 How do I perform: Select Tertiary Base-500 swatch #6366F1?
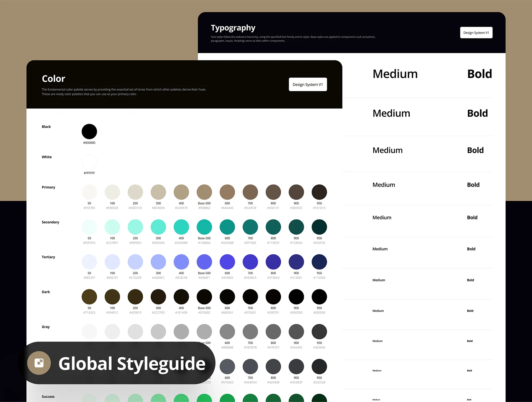[x=204, y=262]
